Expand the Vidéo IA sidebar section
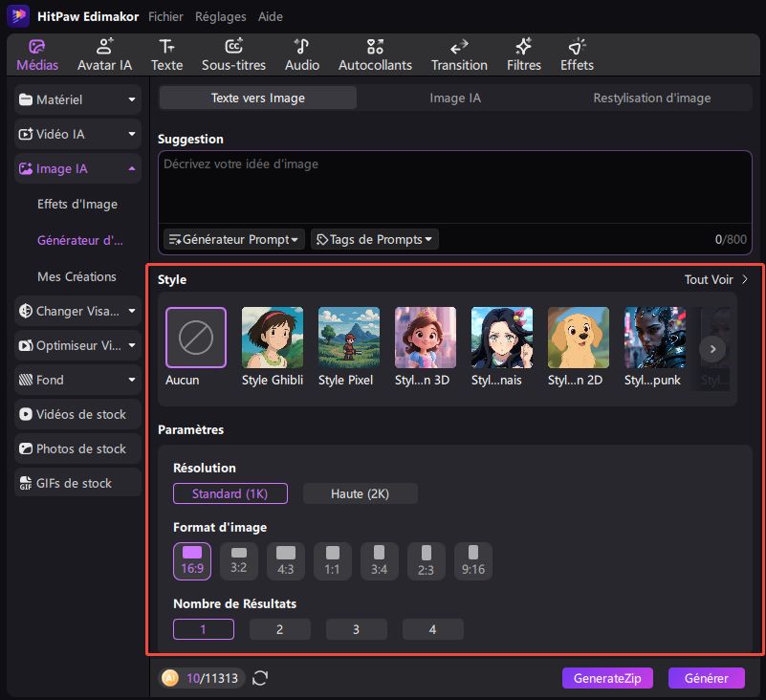The height and width of the screenshot is (700, 766). pyautogui.click(x=78, y=135)
